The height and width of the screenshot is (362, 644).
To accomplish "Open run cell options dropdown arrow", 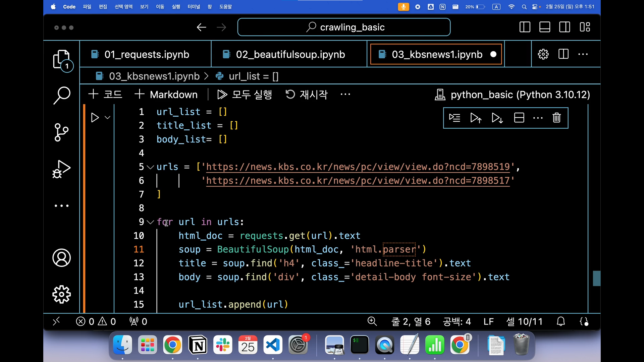I will click(x=107, y=118).
